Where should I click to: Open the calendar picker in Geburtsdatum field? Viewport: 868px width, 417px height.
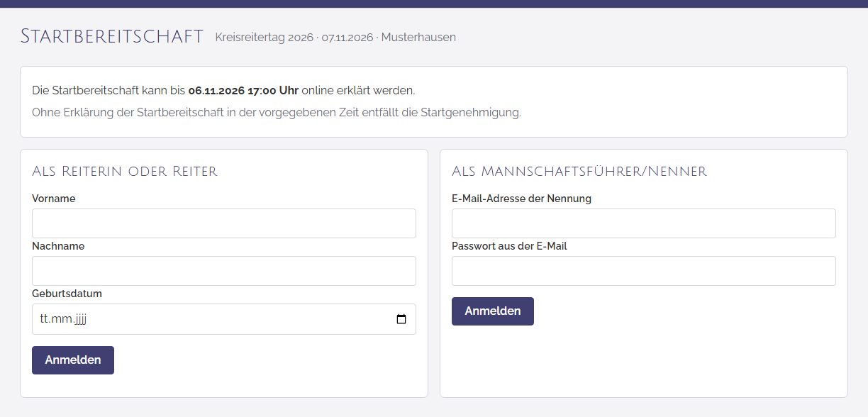[x=401, y=319]
